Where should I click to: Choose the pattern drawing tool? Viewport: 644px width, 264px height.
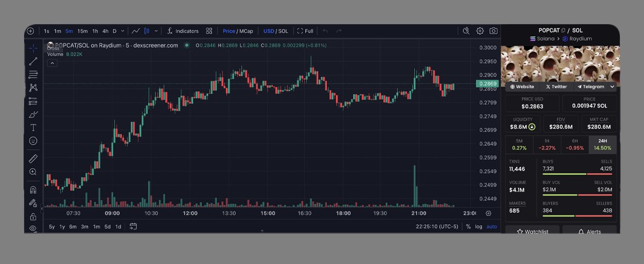tap(33, 88)
